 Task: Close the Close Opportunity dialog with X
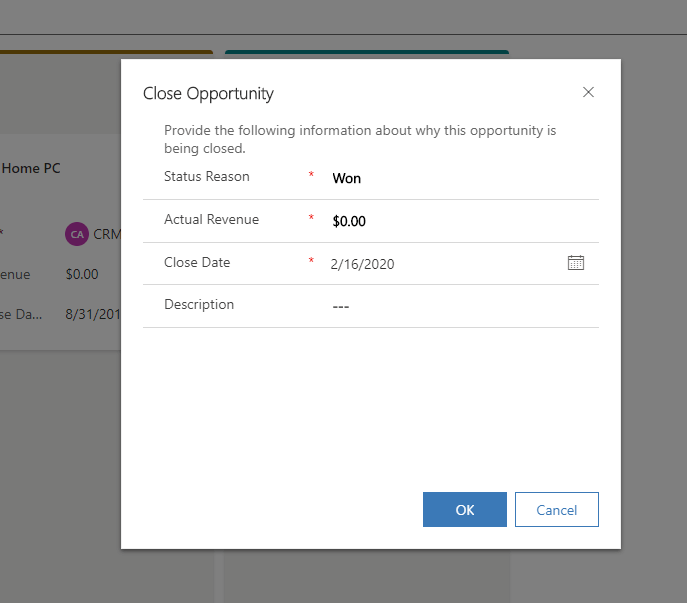(588, 92)
